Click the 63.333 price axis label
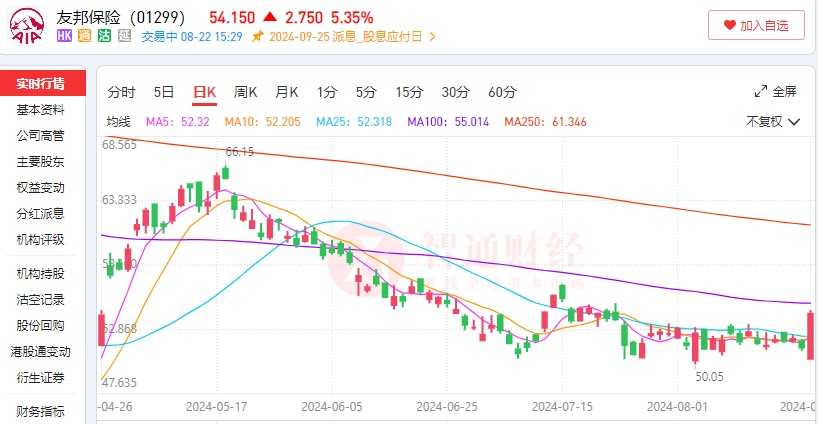 tap(119, 200)
